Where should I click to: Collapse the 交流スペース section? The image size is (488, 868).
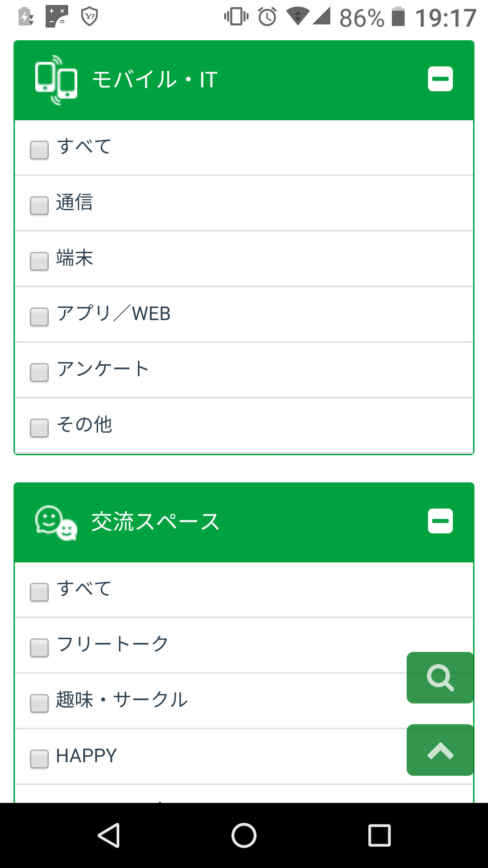[x=440, y=521]
